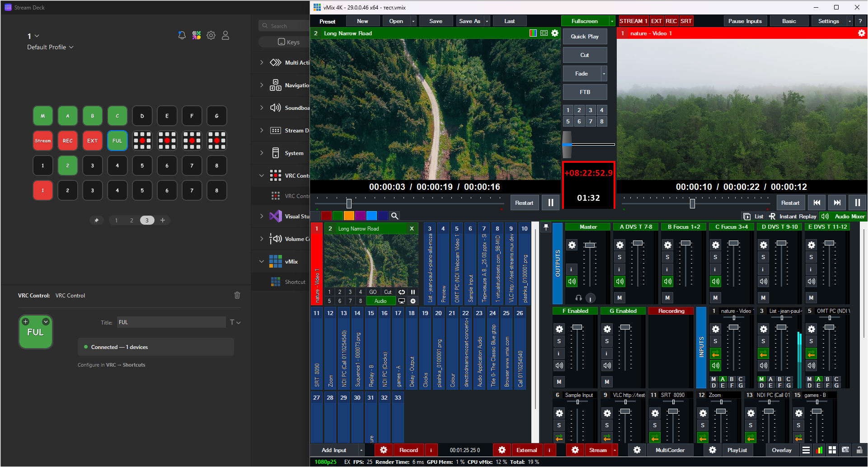Toggle speaker on nature - Video input channel
Screen dimensions: 868x467
715,365
